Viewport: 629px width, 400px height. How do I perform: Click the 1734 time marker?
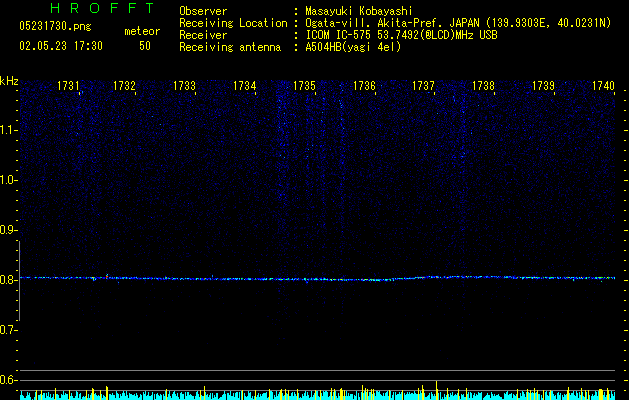tap(244, 86)
